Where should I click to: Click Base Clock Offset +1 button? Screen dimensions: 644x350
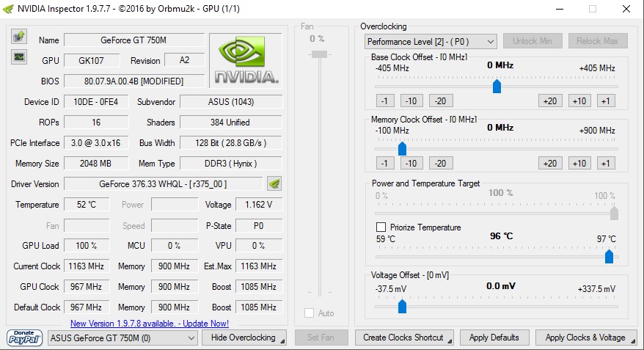point(606,101)
